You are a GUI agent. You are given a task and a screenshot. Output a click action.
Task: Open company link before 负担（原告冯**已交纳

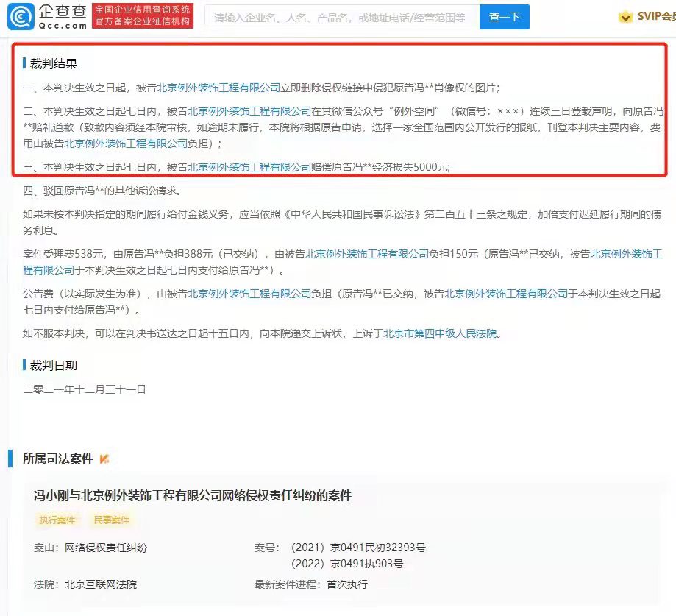(249, 294)
